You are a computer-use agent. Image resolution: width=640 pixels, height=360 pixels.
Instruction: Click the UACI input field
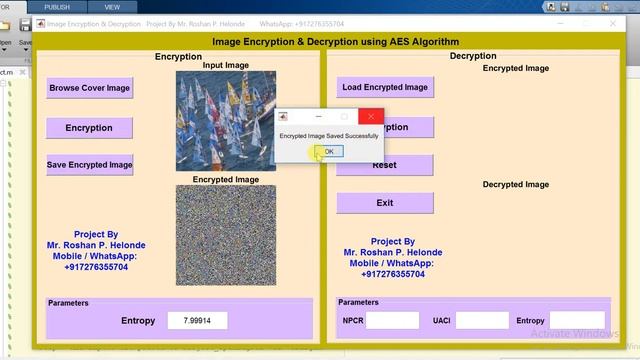(x=482, y=320)
